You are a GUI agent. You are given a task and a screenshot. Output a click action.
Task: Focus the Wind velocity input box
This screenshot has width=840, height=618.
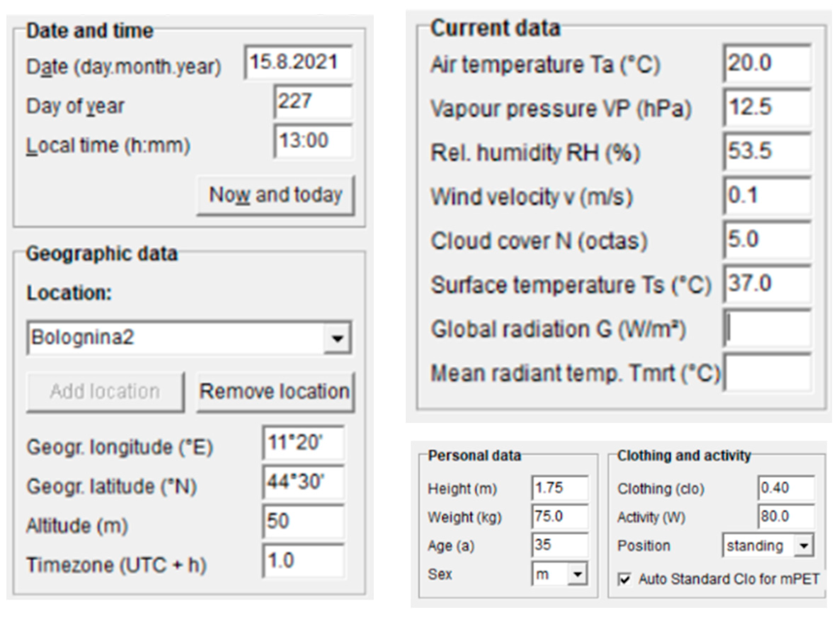(767, 195)
